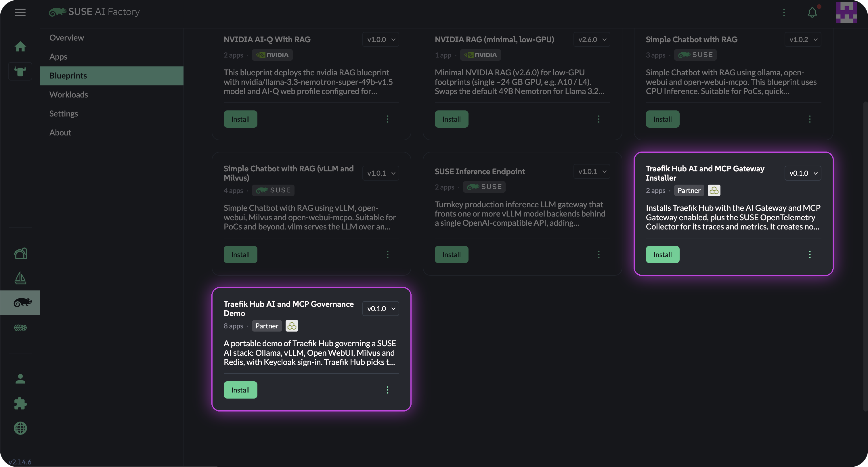Install NVIDIA RAG minimal low-GPU blueprint
868x467 pixels.
[451, 119]
